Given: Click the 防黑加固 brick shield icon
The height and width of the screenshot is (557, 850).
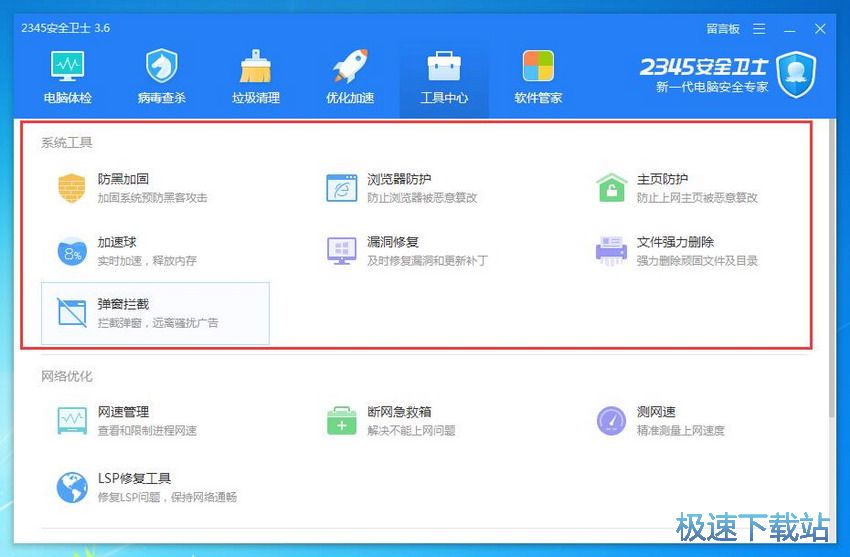Looking at the screenshot, I should (x=72, y=188).
